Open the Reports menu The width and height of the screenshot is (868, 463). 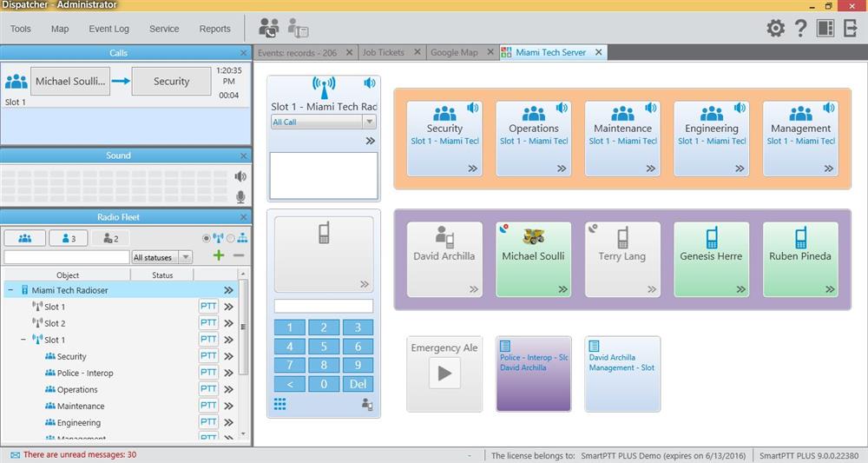click(214, 29)
